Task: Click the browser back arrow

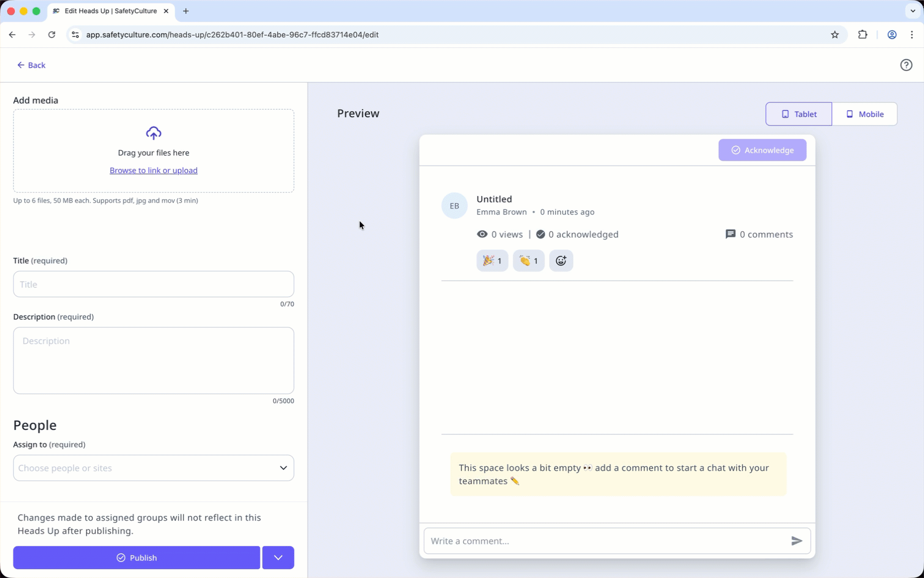Action: coord(12,35)
